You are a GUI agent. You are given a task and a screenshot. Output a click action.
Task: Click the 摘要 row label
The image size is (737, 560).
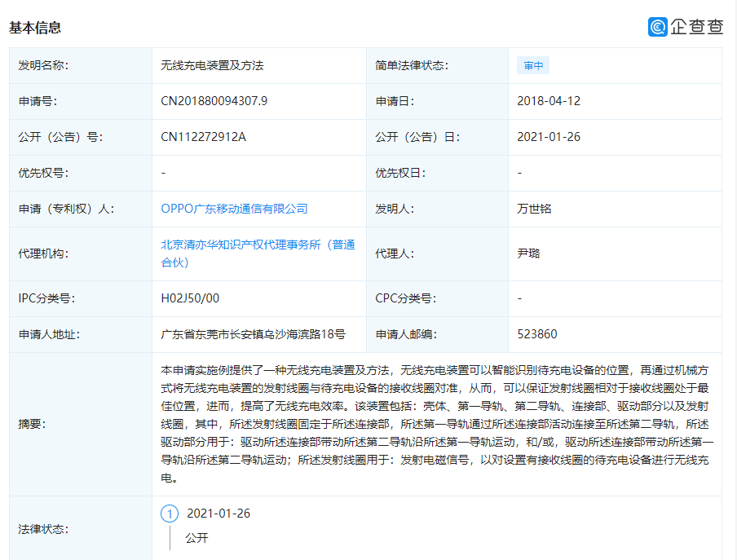tap(32, 424)
